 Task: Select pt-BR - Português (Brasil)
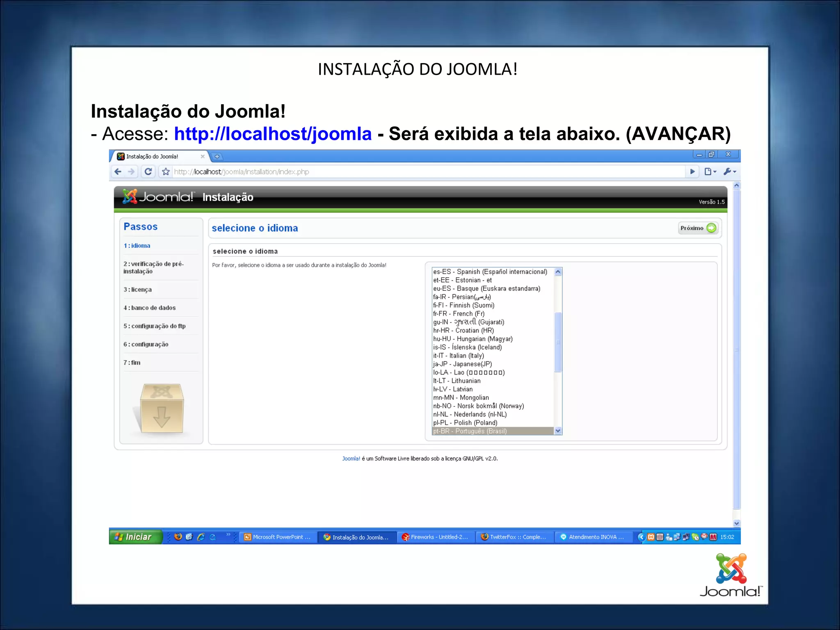(493, 431)
